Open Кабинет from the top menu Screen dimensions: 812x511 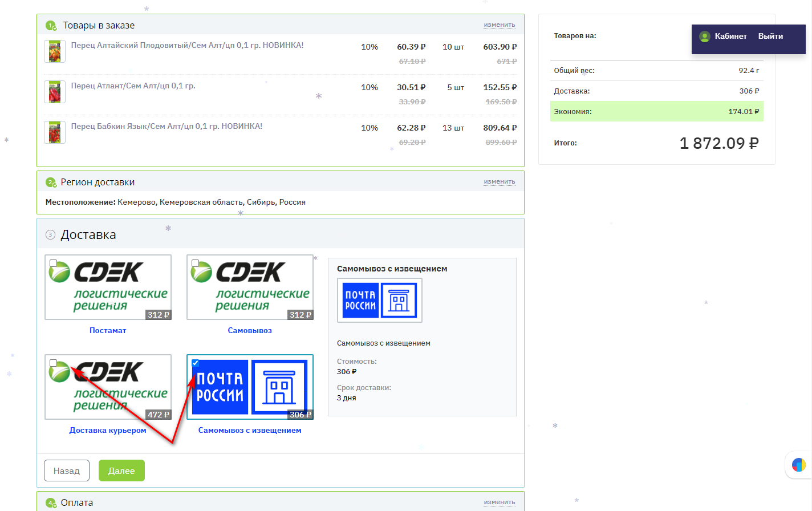(730, 36)
